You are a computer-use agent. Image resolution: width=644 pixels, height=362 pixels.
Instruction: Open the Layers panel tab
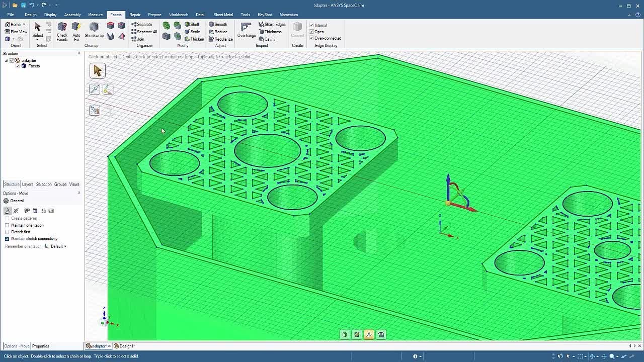point(28,184)
